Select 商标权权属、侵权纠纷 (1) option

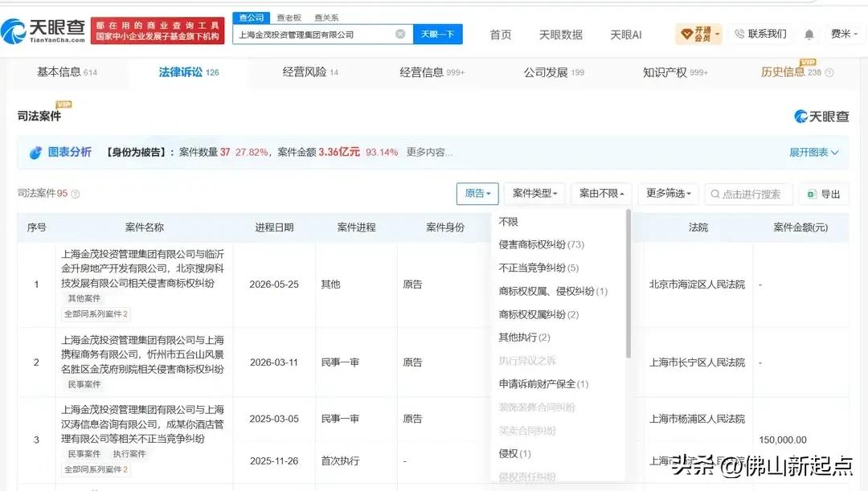pos(553,291)
